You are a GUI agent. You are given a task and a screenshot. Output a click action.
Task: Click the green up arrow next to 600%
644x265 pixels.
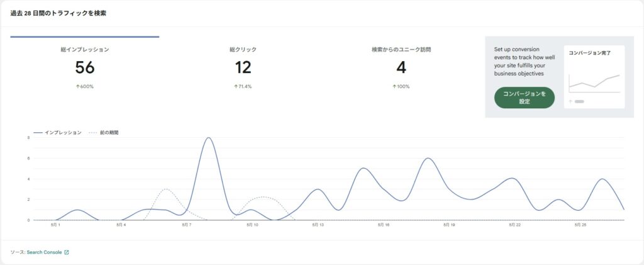pyautogui.click(x=77, y=86)
